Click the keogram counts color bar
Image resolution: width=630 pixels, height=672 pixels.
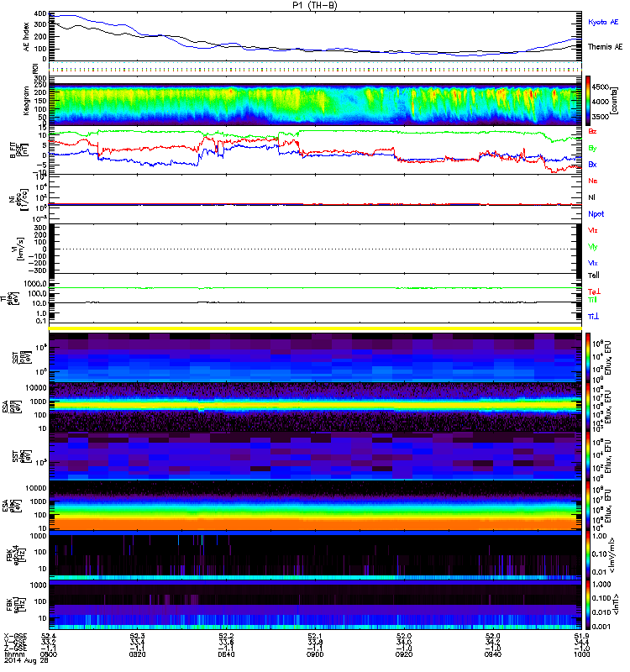tap(585, 101)
